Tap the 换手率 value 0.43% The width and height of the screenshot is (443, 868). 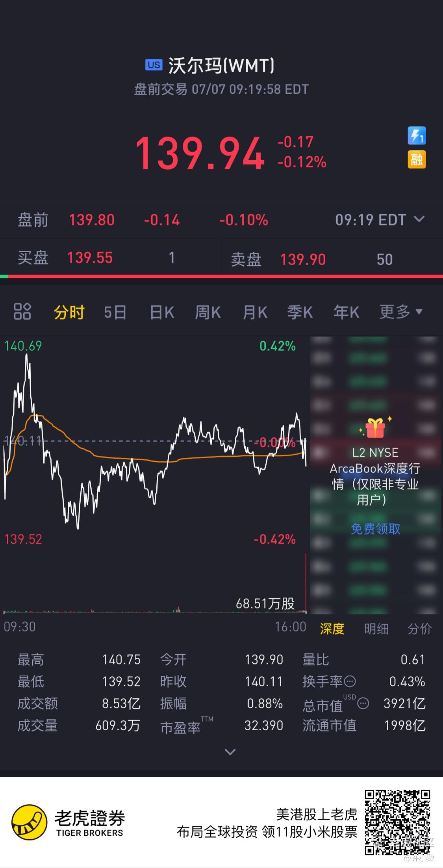[408, 681]
